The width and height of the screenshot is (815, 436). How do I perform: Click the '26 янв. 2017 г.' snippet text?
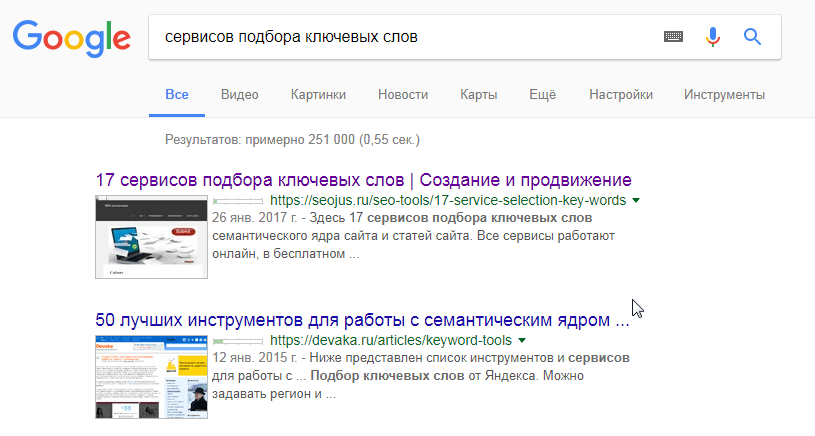(x=255, y=218)
